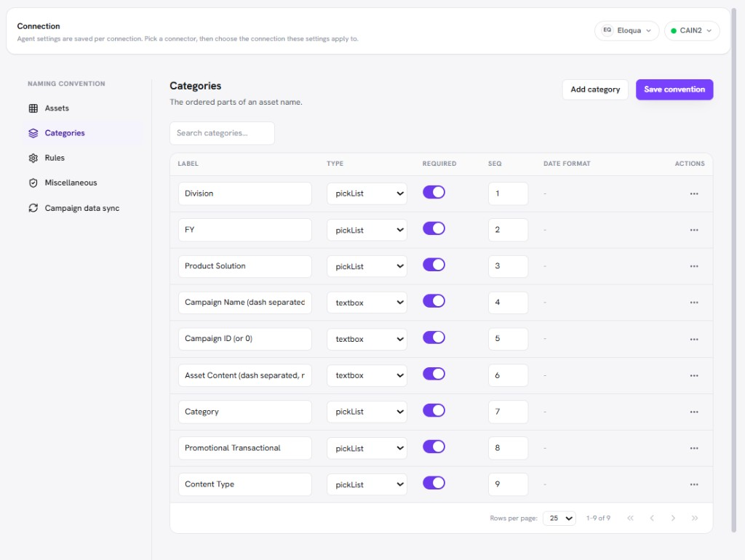Viewport: 745px width, 560px height.
Task: Click the Division label field
Action: [245, 193]
